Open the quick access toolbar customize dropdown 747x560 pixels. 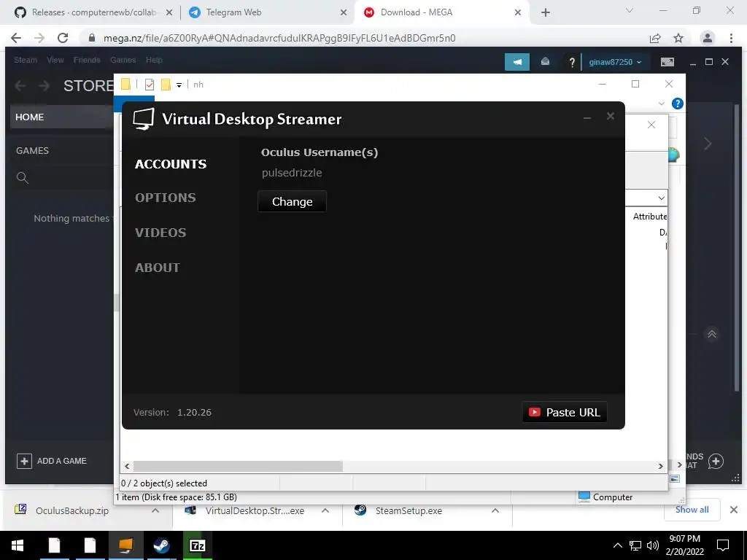click(179, 85)
